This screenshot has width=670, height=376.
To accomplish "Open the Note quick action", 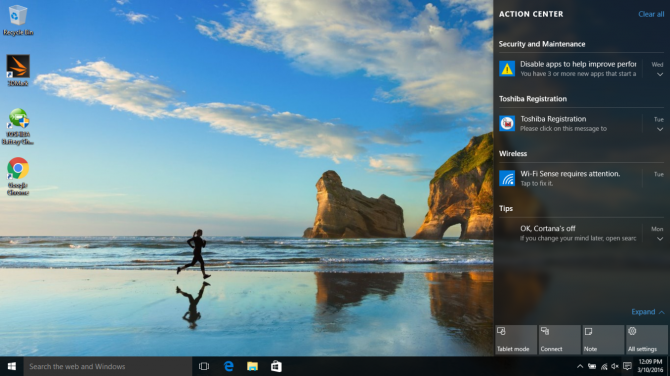I will click(x=603, y=340).
